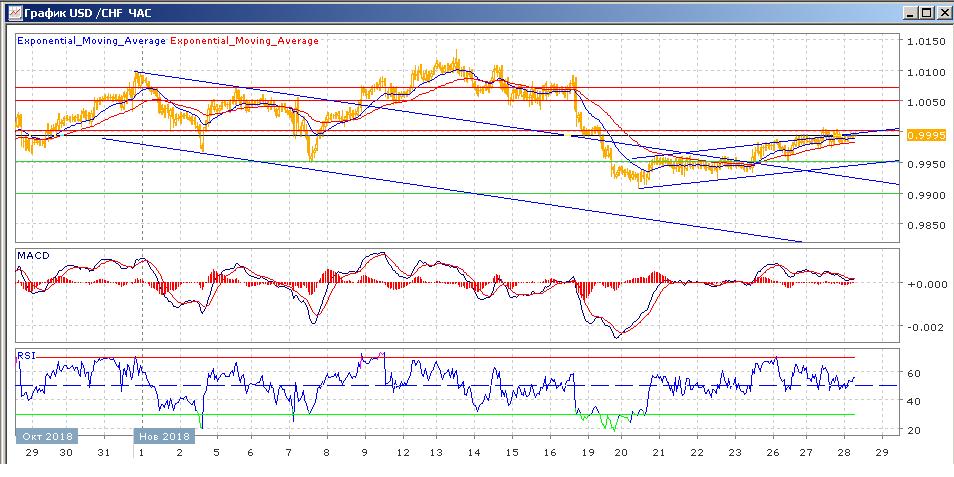This screenshot has height=477, width=954.
Task: Click the 0.9850 price axis label
Action: click(926, 225)
